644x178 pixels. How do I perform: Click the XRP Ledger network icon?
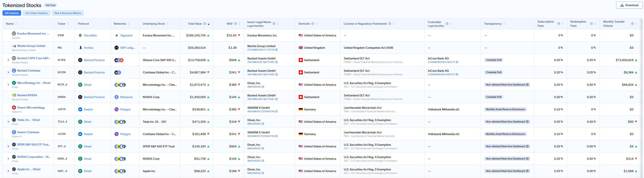[117, 47]
